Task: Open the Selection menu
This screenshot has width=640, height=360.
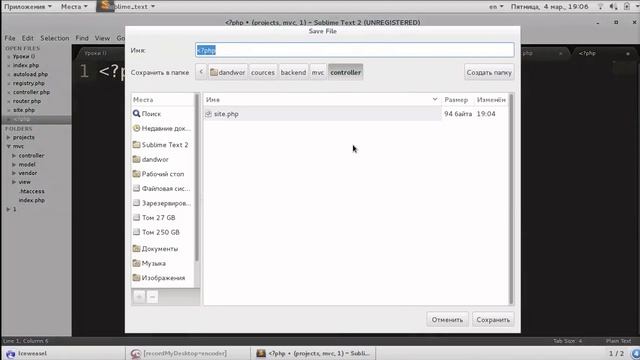Action: pyautogui.click(x=55, y=38)
